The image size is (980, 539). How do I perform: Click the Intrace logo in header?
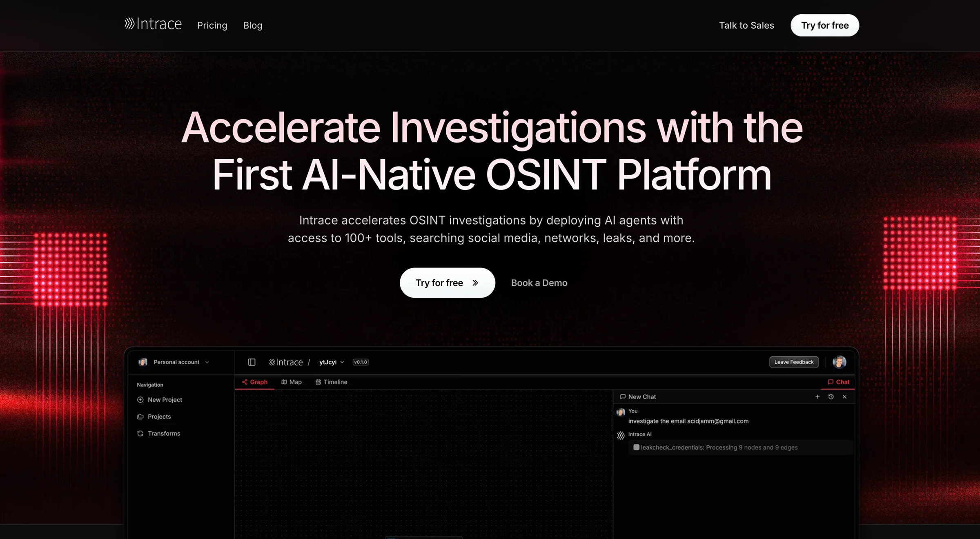[153, 24]
